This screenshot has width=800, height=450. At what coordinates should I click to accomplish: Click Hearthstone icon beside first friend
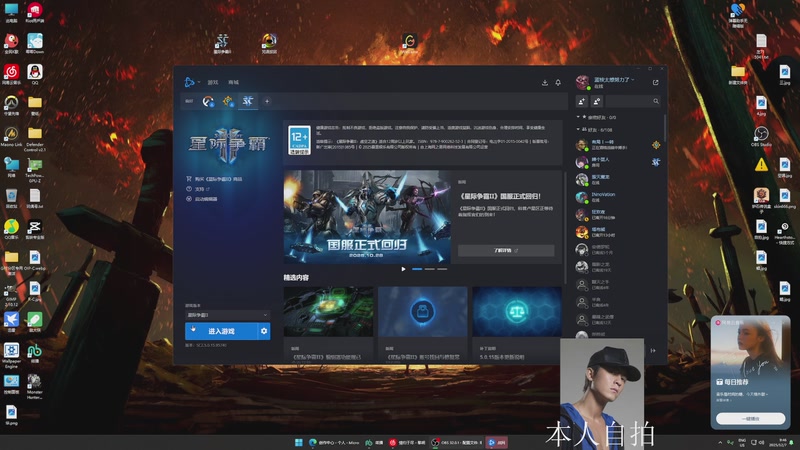tap(656, 145)
